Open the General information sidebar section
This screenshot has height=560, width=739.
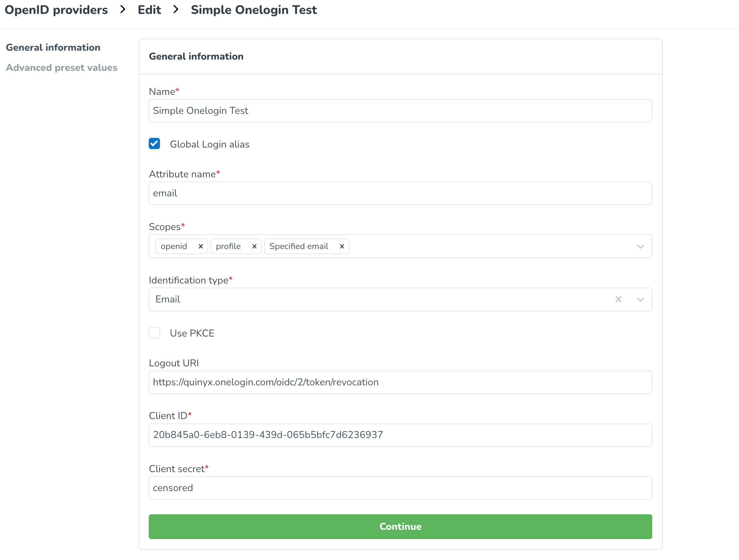pos(53,47)
